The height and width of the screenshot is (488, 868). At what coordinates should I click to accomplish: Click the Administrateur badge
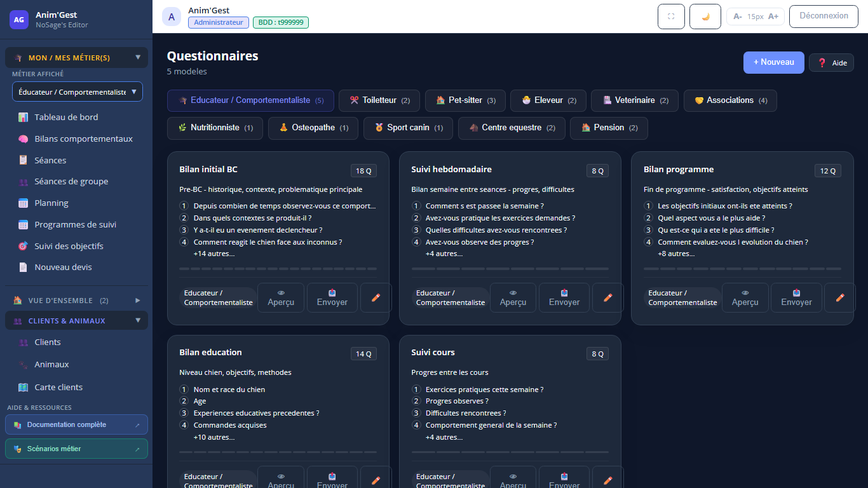219,22
